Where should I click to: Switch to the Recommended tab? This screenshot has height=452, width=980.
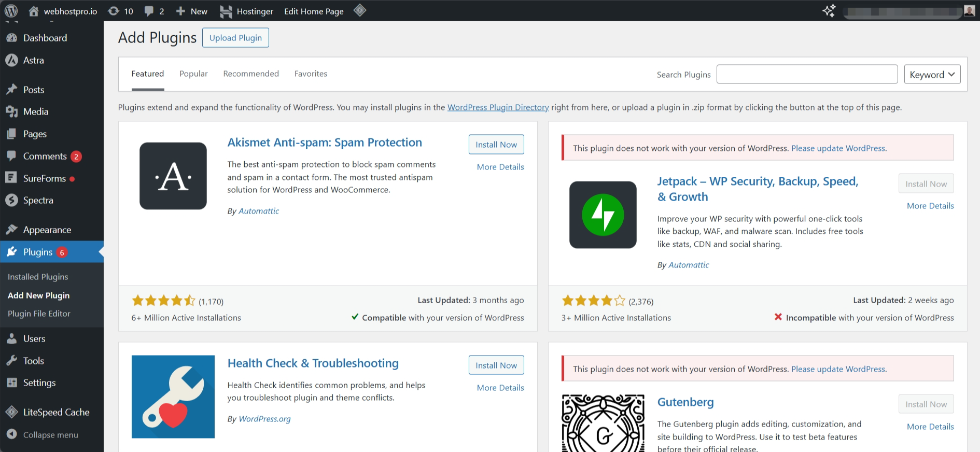pyautogui.click(x=251, y=74)
